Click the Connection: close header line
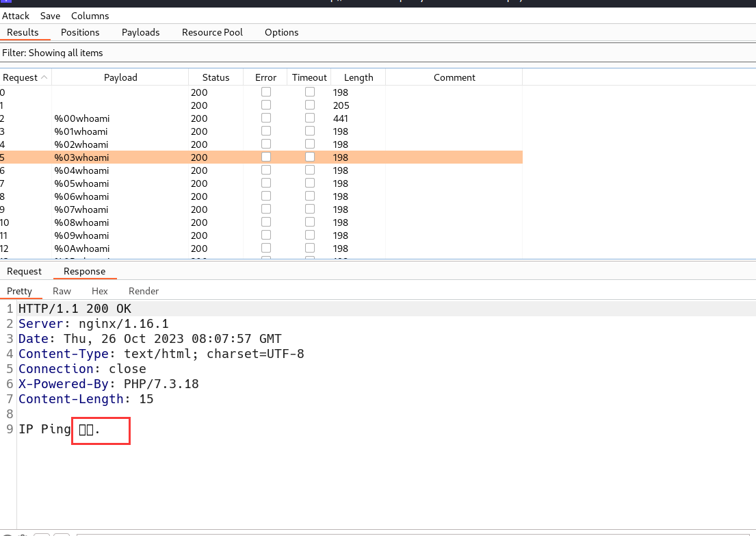This screenshot has width=756, height=536. [82, 368]
